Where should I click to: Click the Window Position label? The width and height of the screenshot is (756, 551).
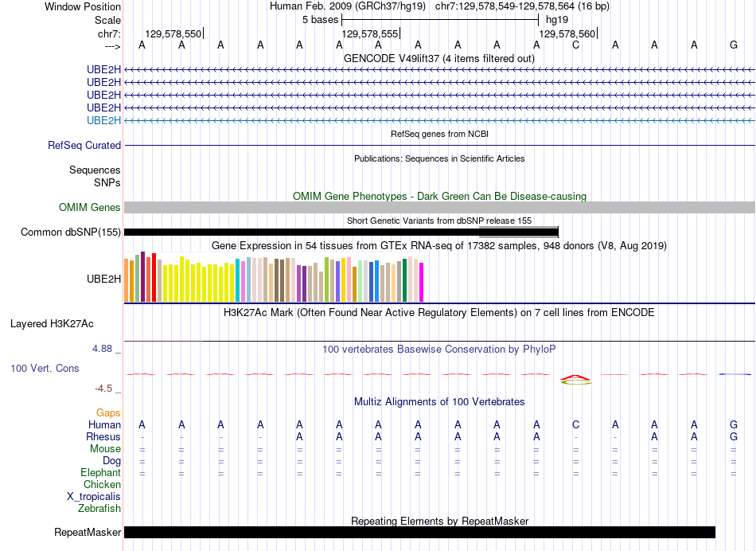[x=83, y=6]
